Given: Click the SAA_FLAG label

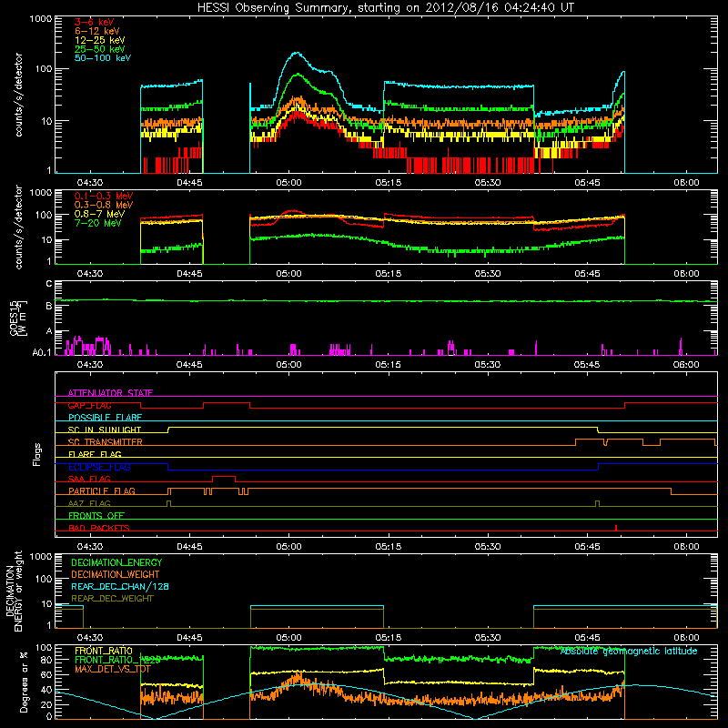Looking at the screenshot, I should (89, 480).
